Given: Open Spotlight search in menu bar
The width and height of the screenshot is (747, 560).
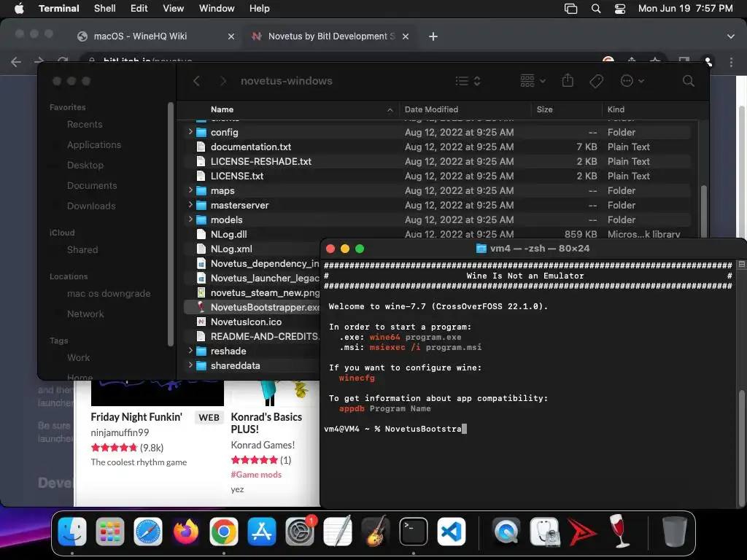Looking at the screenshot, I should point(595,9).
